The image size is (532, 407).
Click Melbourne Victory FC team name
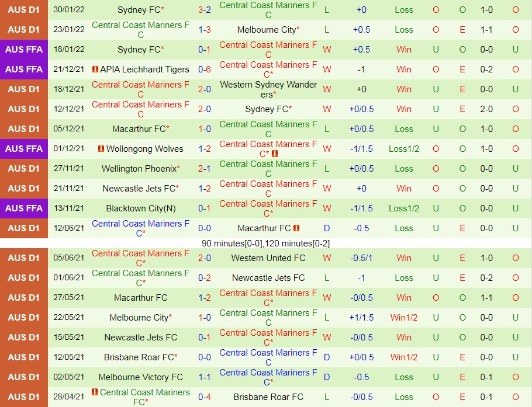141,377
